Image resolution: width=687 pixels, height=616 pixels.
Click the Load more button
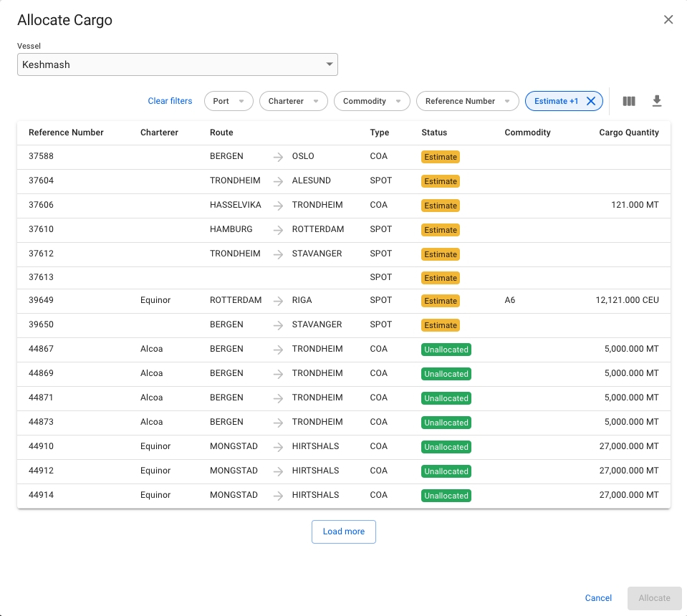pyautogui.click(x=343, y=531)
